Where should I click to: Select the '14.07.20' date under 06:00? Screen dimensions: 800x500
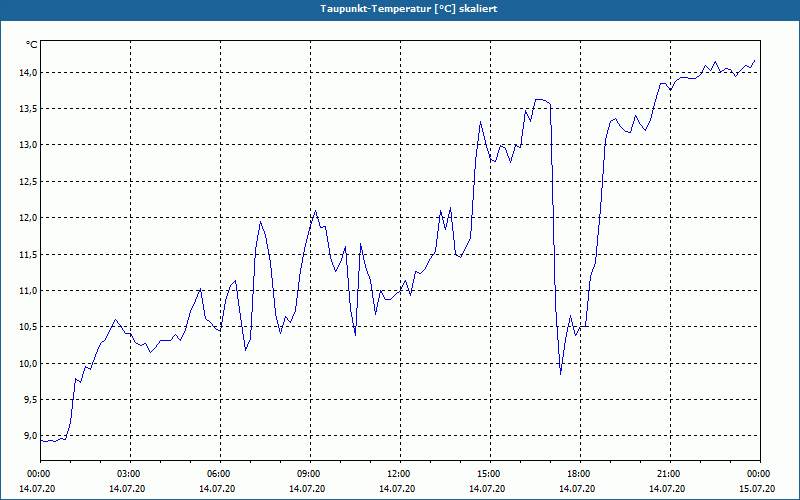217,489
